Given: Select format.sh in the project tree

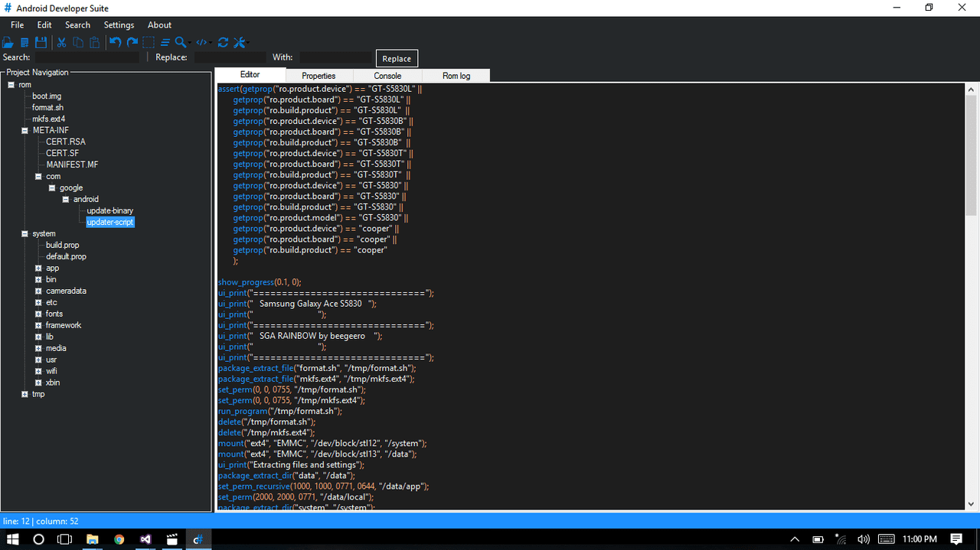Looking at the screenshot, I should (x=47, y=108).
